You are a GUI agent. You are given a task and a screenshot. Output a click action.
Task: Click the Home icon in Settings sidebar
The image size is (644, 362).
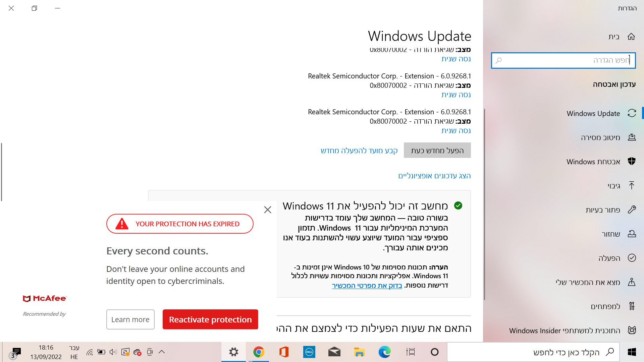coord(631,37)
